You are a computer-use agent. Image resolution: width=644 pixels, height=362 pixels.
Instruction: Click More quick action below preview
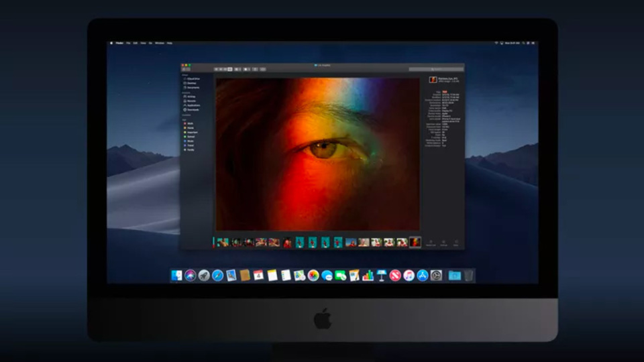tap(456, 243)
